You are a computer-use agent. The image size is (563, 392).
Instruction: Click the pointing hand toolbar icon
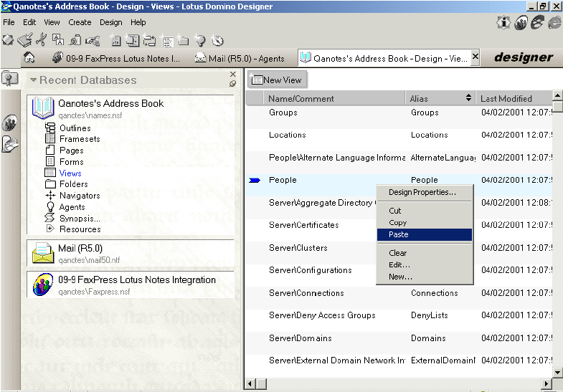click(x=93, y=41)
